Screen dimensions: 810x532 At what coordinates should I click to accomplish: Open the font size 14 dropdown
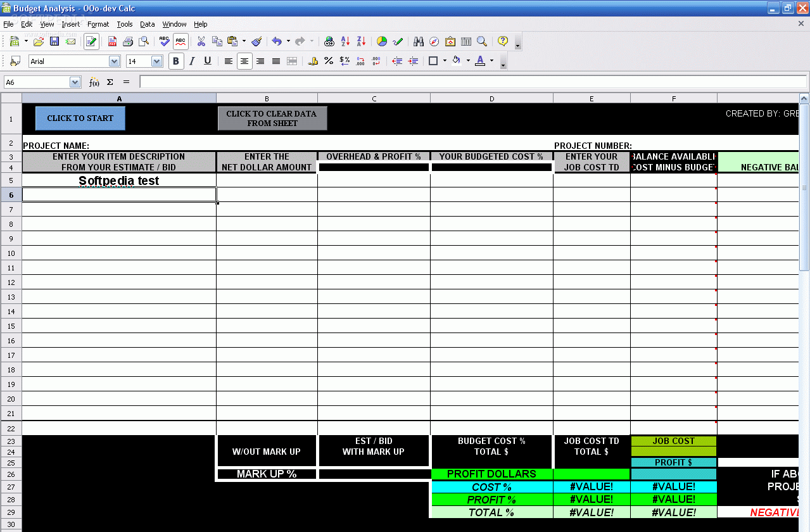point(157,61)
